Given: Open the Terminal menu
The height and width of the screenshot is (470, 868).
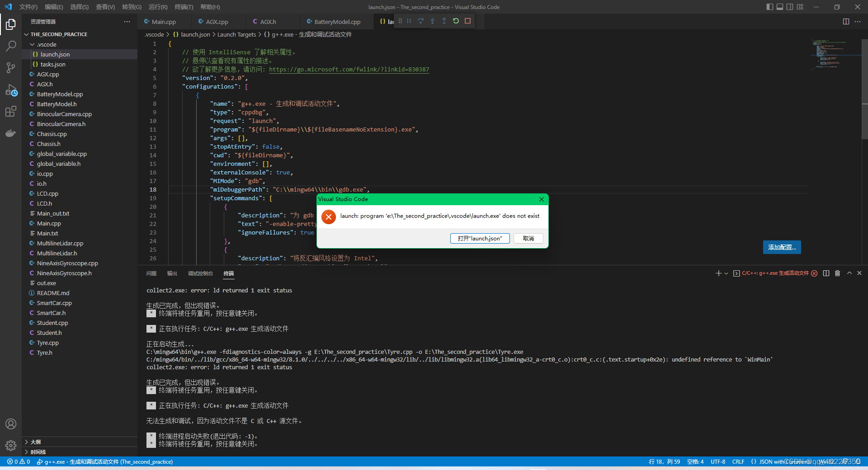Looking at the screenshot, I should click(x=184, y=7).
